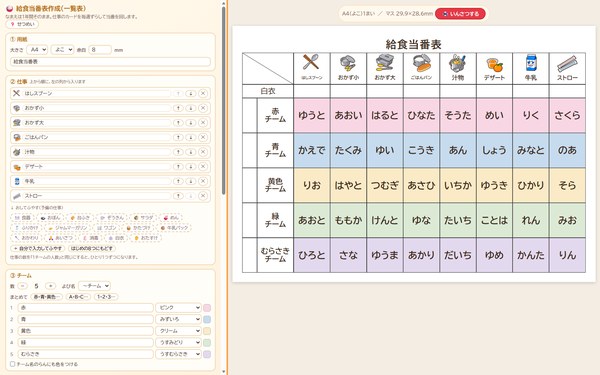Add the あいさつ spare job chip
The image size is (600, 375).
coord(61,238)
